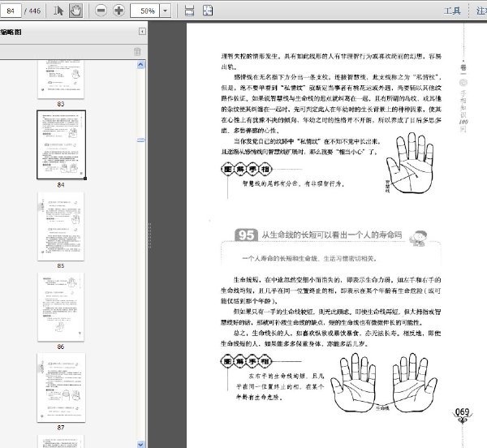
Task: Click the '/ 446' total pages label
Action: (x=32, y=11)
